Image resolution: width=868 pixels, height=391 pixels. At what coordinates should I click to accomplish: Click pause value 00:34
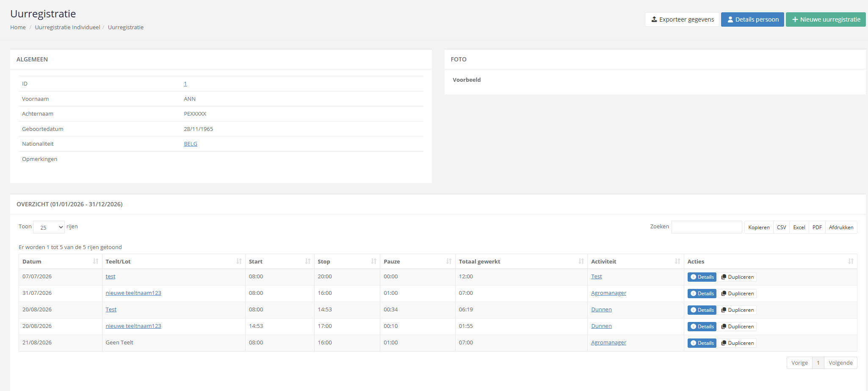coord(390,310)
